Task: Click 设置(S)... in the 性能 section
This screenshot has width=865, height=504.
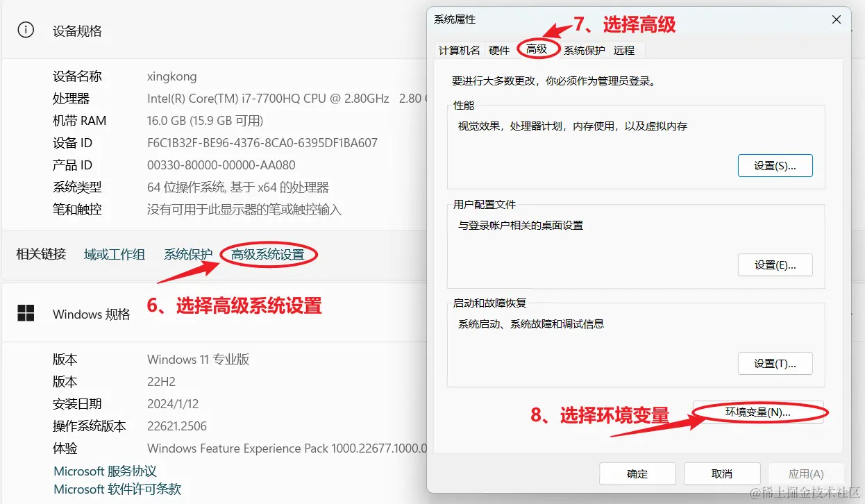Action: tap(775, 166)
